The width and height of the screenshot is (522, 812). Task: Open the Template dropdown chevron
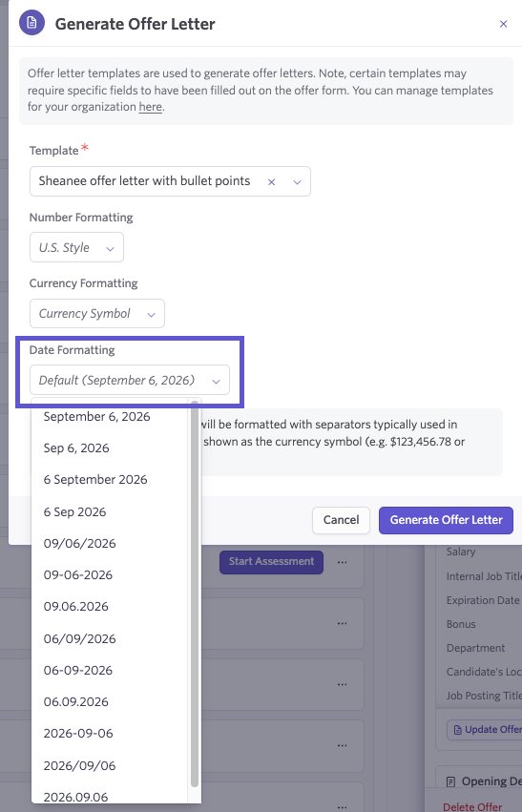click(297, 181)
